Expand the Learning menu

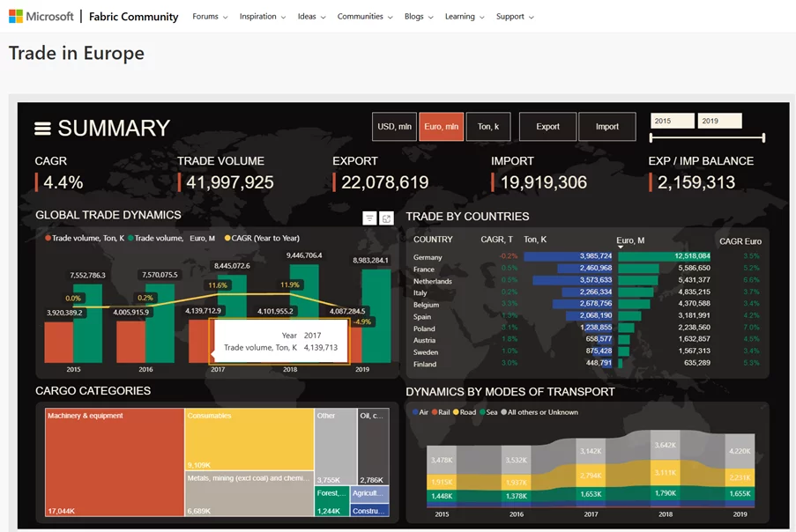[x=465, y=17]
